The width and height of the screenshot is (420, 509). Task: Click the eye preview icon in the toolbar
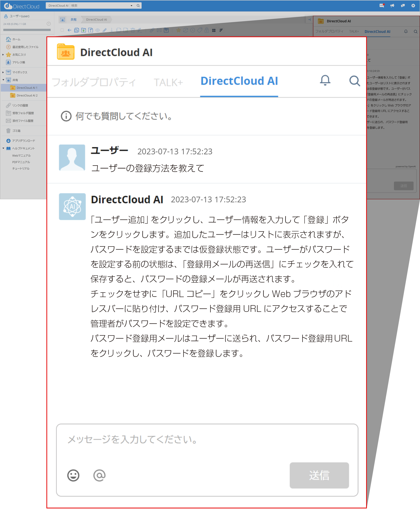tap(98, 30)
